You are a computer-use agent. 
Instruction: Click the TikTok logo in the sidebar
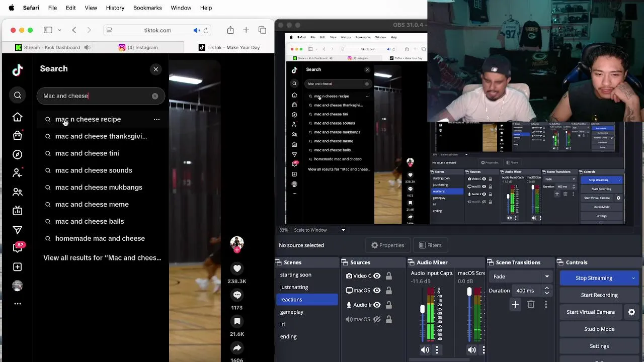coord(18,70)
